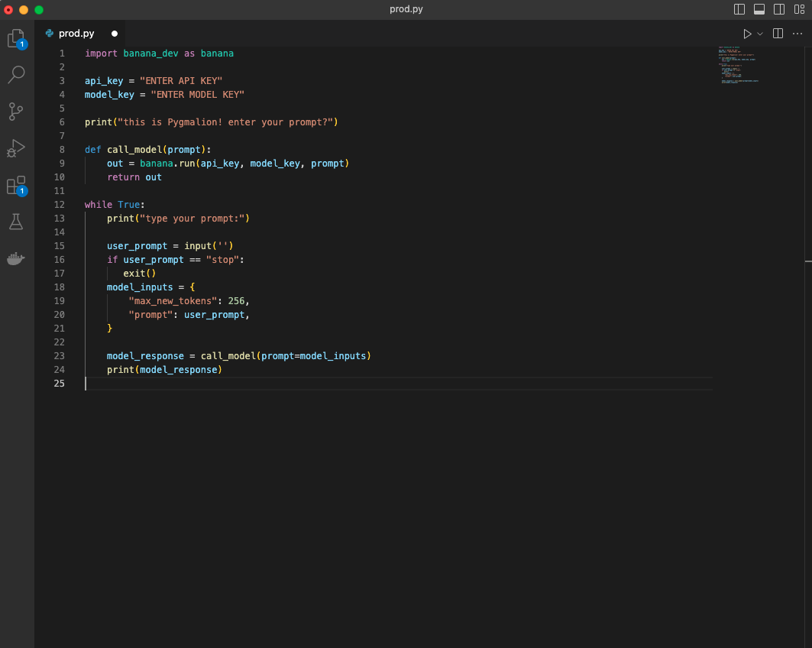812x648 pixels.
Task: Open the Customize Layout menu
Action: tap(799, 9)
